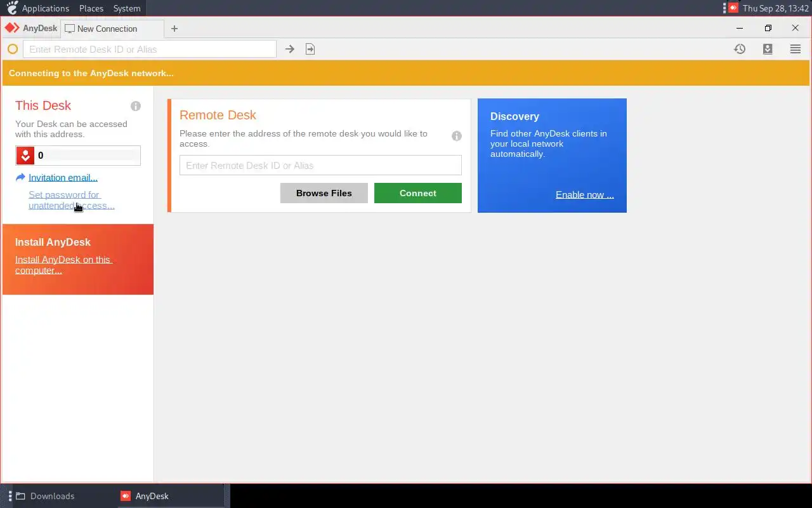Click the Remote Desk info icon

[457, 136]
